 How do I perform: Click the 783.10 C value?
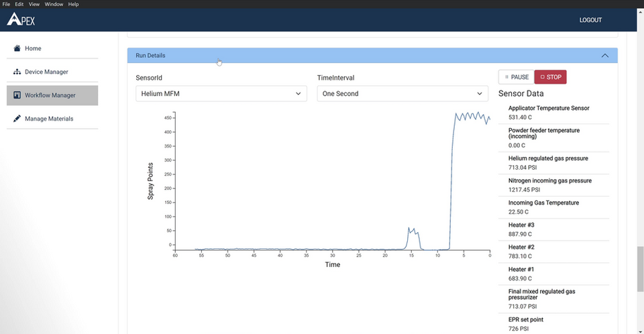[x=520, y=256]
